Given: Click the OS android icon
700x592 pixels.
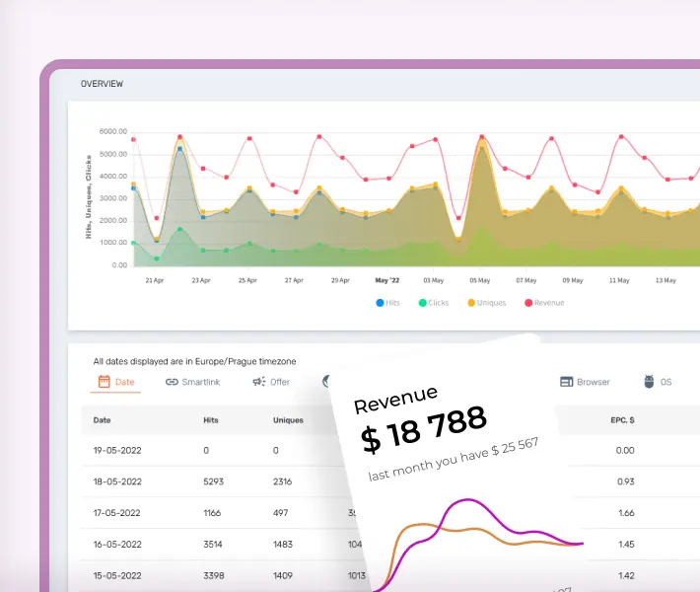Looking at the screenshot, I should point(649,382).
